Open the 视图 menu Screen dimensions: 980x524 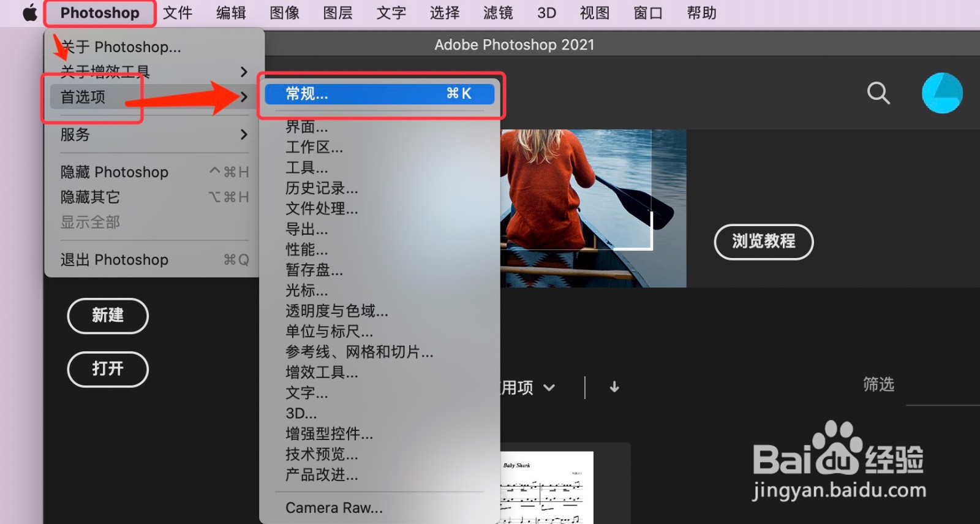pyautogui.click(x=595, y=13)
